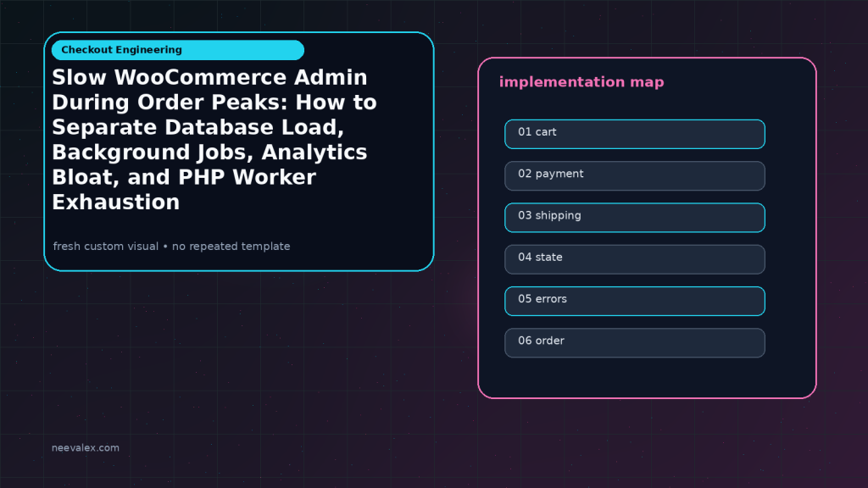The image size is (868, 488).
Task: Click the Checkout Engineering badge
Action: coord(178,50)
